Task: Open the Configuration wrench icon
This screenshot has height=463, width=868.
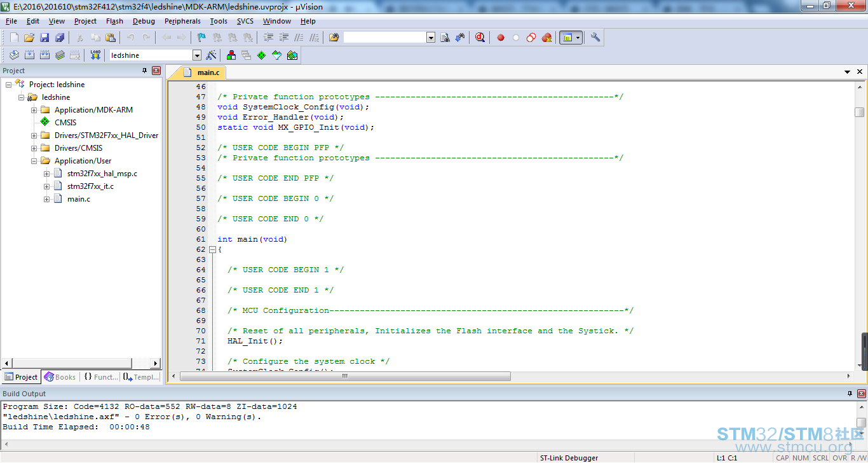Action: 595,38
